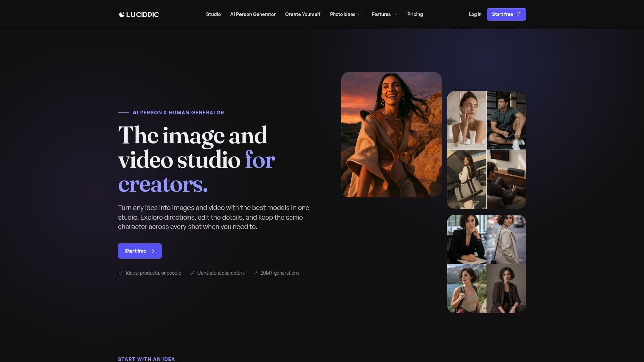Click the checkmark beside Consistent characters
The image size is (644, 362).
pyautogui.click(x=192, y=273)
